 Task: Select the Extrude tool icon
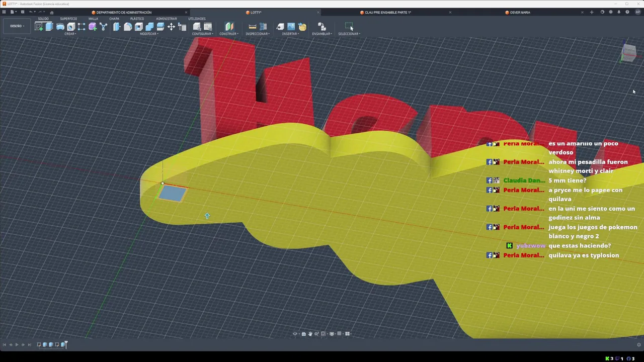pyautogui.click(x=49, y=27)
